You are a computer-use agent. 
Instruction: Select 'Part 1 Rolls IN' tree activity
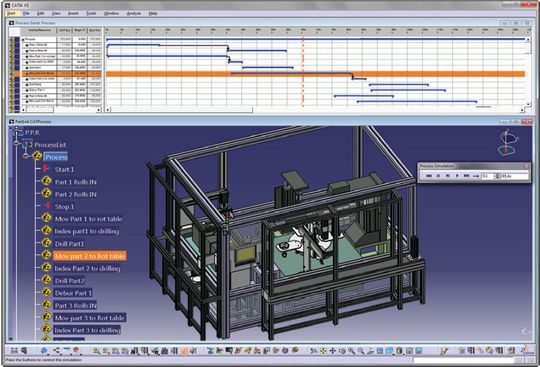pyautogui.click(x=75, y=182)
